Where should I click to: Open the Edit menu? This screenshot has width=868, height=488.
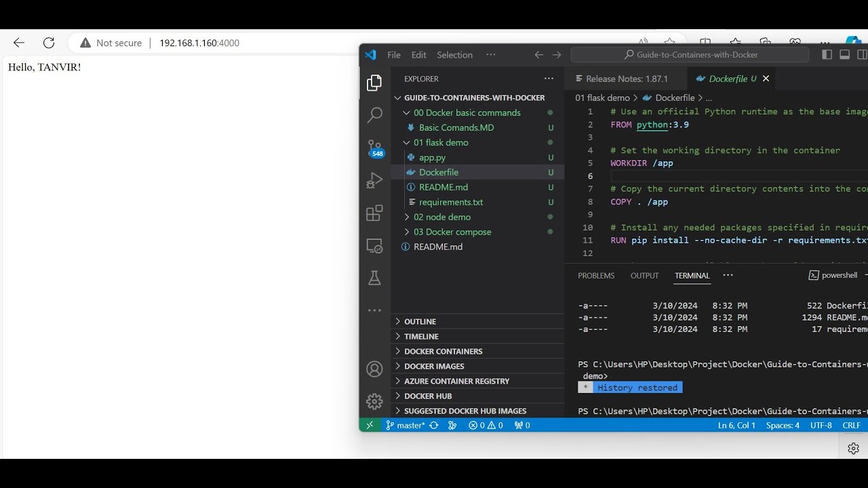(419, 55)
